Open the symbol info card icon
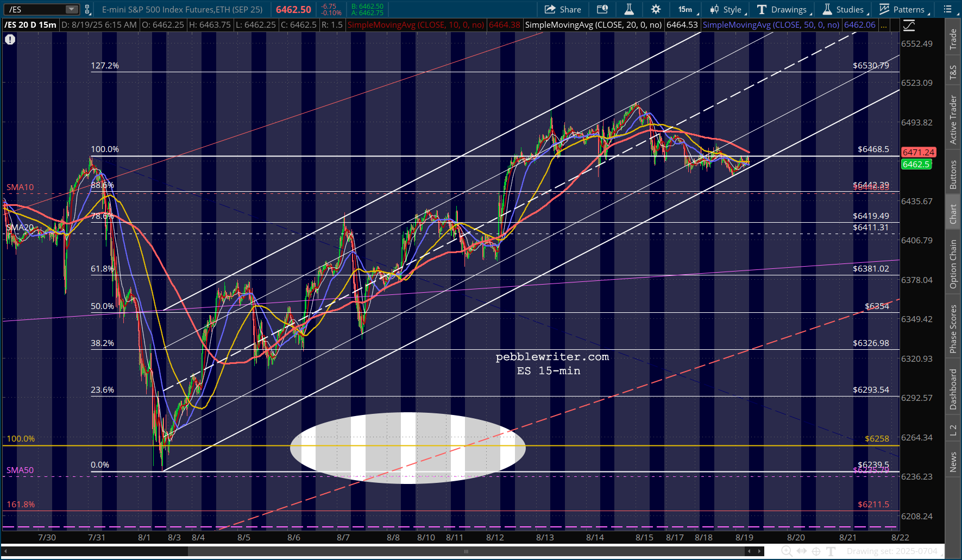The image size is (962, 560). pos(602,9)
